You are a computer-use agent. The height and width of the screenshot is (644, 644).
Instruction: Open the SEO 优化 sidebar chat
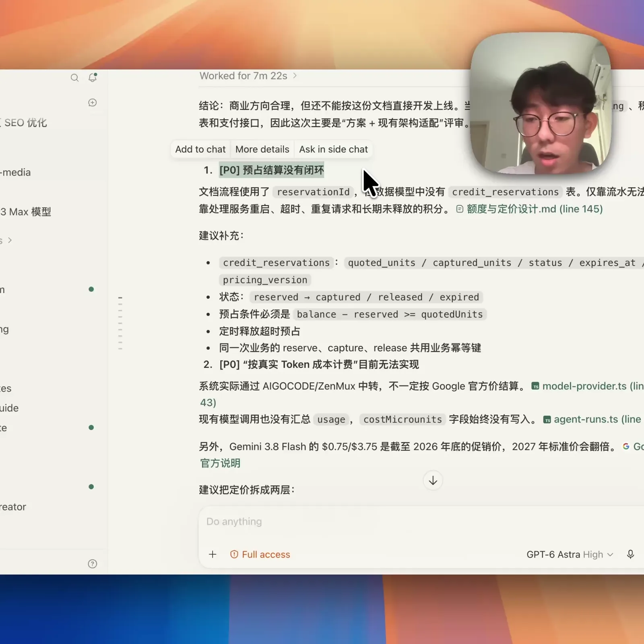tap(25, 123)
